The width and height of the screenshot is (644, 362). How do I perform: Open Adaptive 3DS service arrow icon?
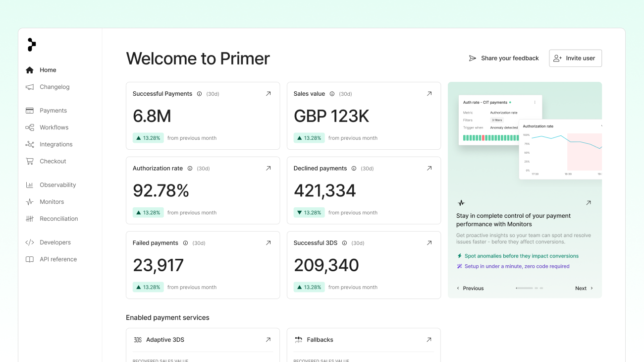[268, 340]
